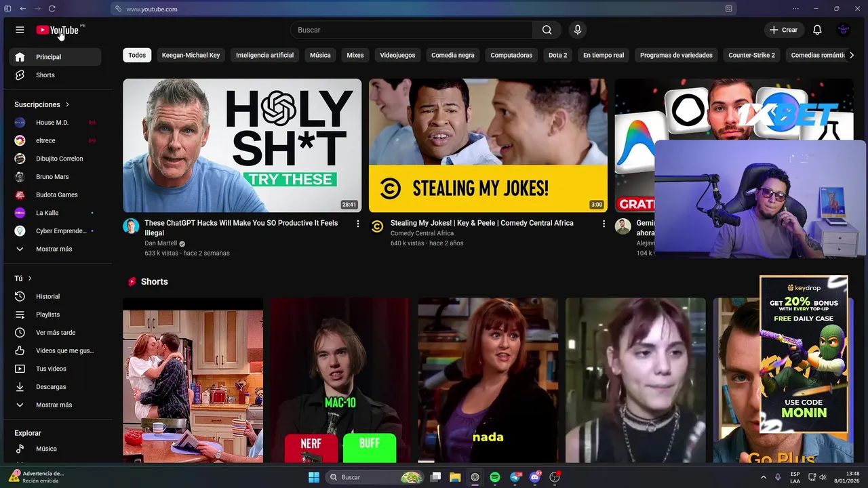
Task: Open the account avatar menu
Action: tap(844, 30)
